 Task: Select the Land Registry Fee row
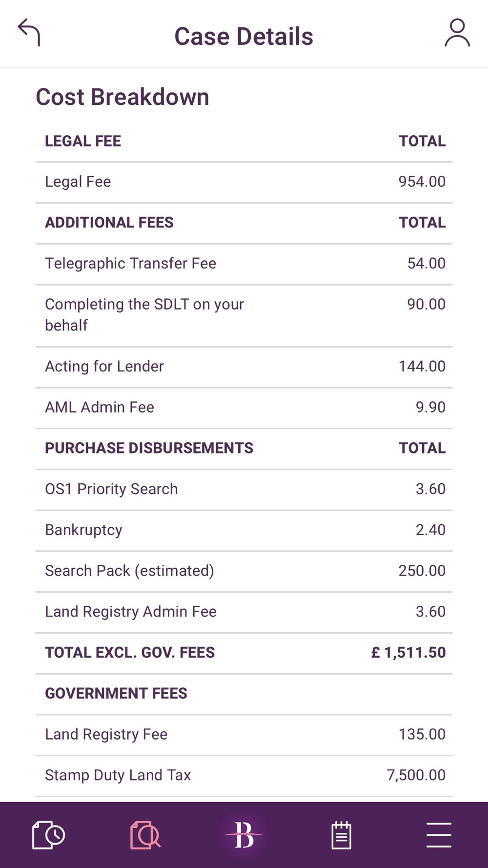point(244,735)
